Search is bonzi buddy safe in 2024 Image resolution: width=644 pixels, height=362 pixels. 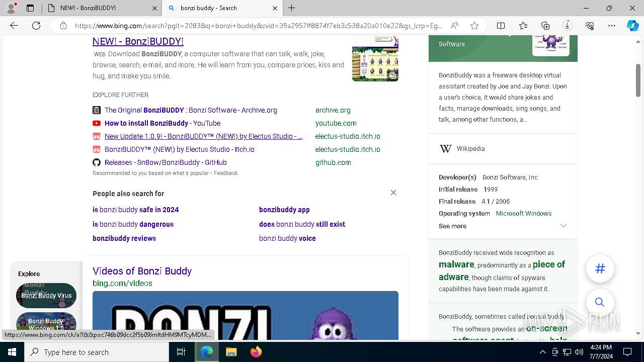pyautogui.click(x=135, y=210)
